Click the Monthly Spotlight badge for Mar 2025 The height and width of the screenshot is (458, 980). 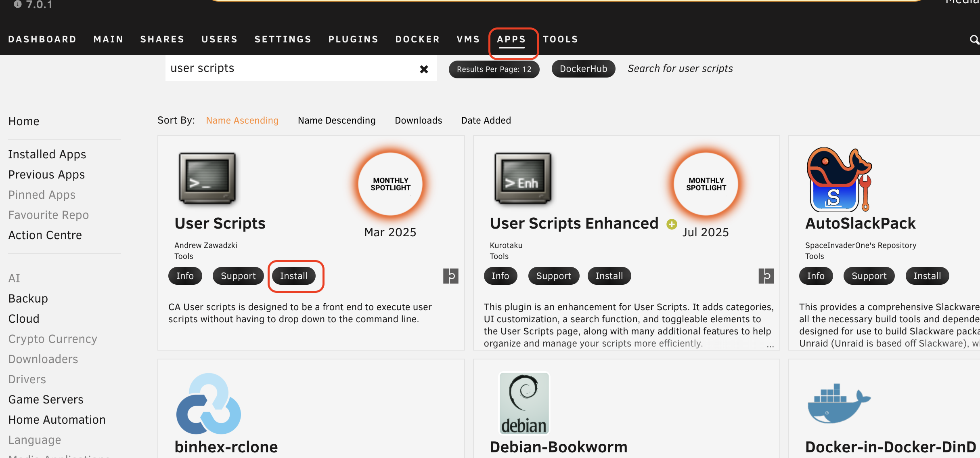click(x=390, y=184)
